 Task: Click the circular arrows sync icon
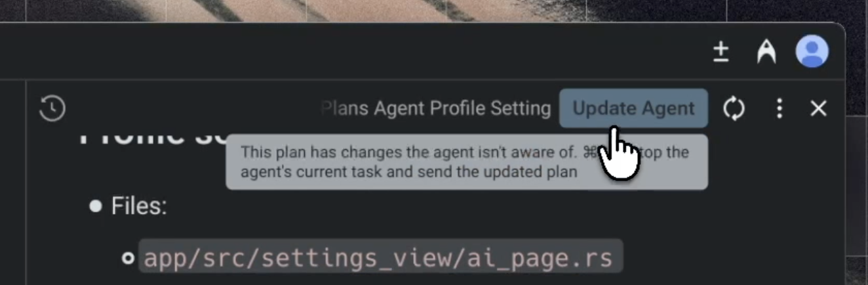(x=734, y=108)
